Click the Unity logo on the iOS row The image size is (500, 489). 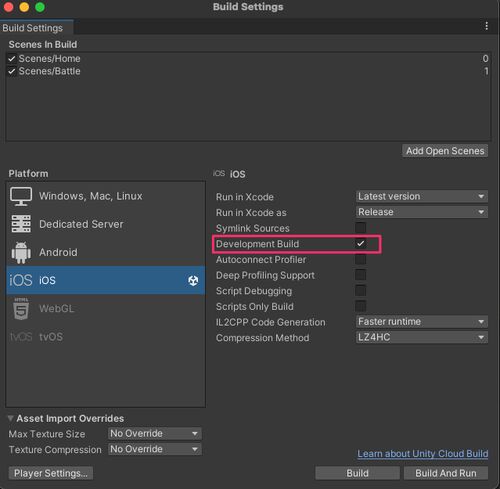click(193, 281)
